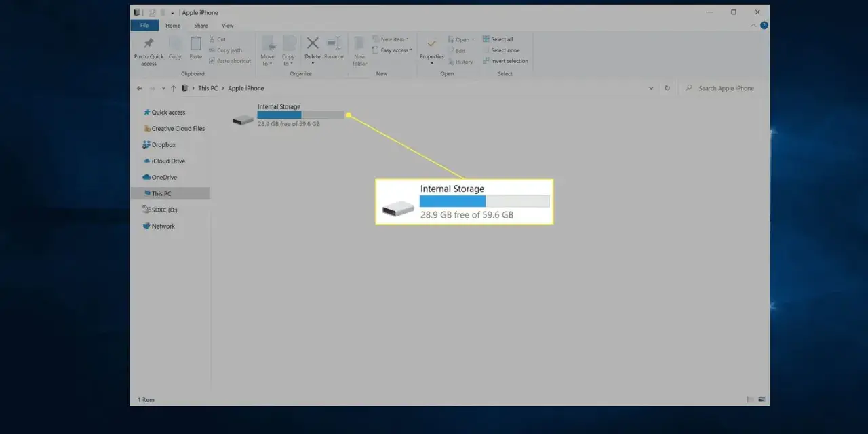Select iCloud Drive in the sidebar
Image resolution: width=868 pixels, height=434 pixels.
pyautogui.click(x=163, y=161)
